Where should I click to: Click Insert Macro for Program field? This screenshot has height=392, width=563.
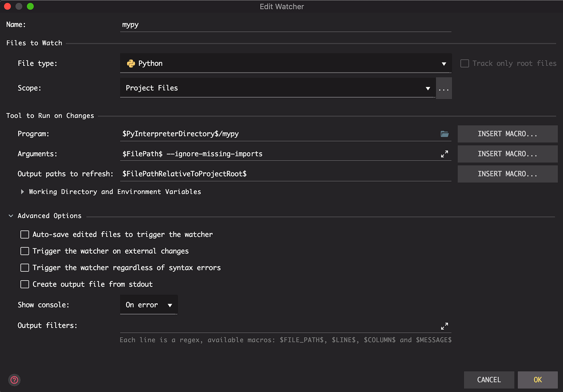507,134
